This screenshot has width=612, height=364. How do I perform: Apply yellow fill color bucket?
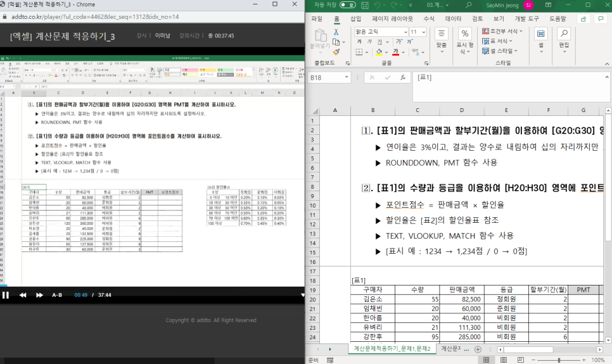coord(379,52)
